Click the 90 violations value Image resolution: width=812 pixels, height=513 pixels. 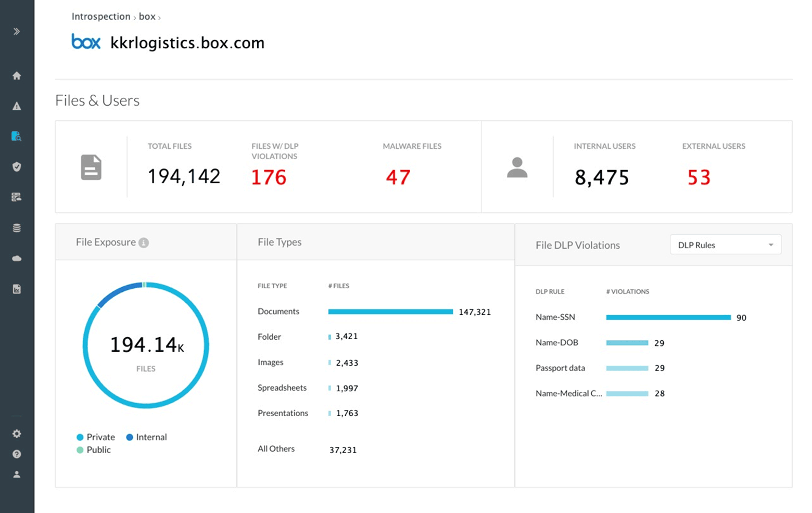point(741,317)
